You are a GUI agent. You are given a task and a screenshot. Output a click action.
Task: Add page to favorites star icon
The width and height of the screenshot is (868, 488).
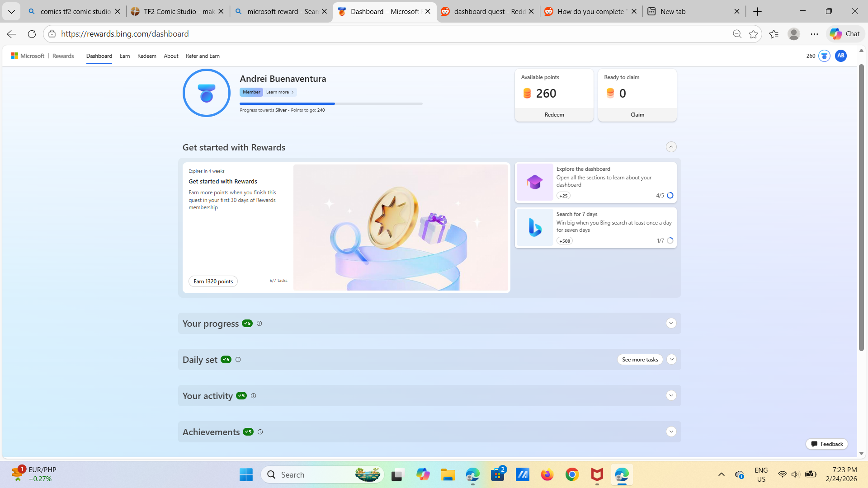point(753,34)
